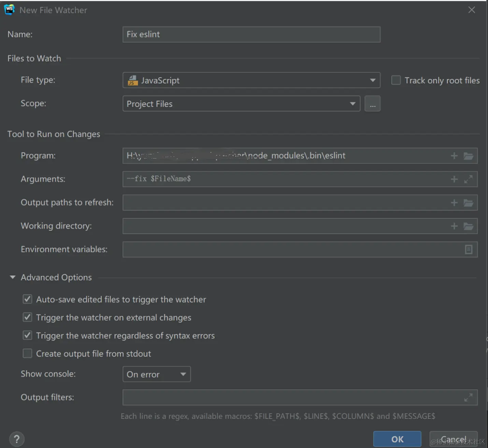Browse folder for Output paths to refresh
Screen dimensions: 488x448
[x=468, y=203]
